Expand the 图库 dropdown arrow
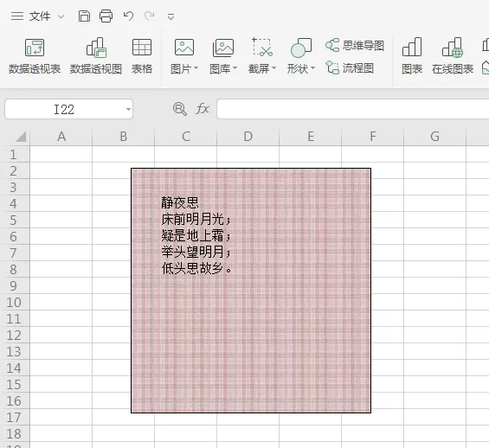 (x=235, y=68)
